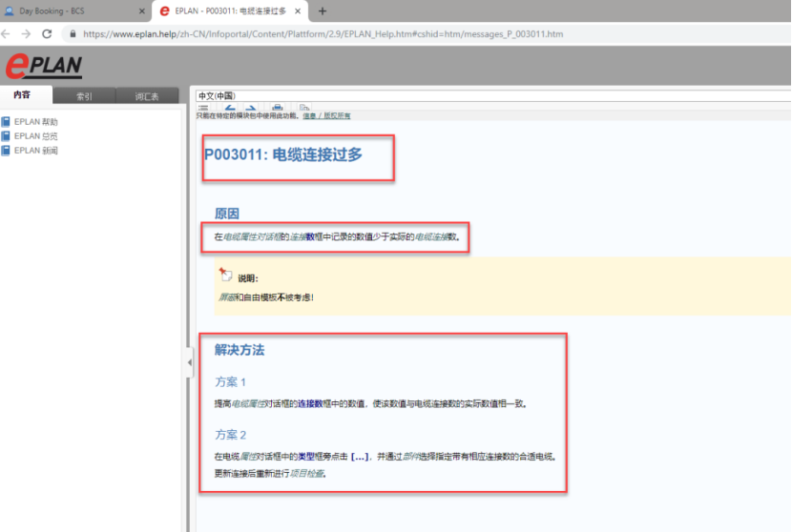Click the browser address bar URL
This screenshot has width=792, height=532.
pyautogui.click(x=323, y=34)
